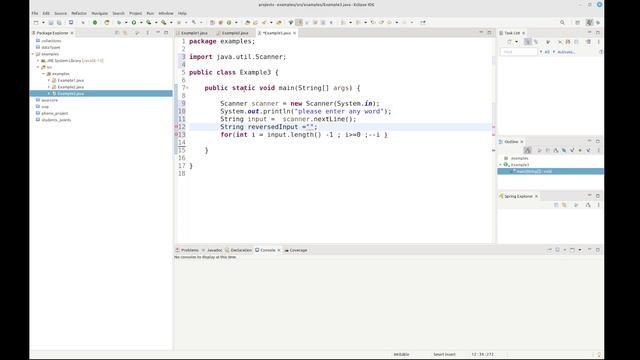Viewport: 640px width, 360px height.
Task: Click Collapse All in Package Explorer
Action: (x=117, y=33)
